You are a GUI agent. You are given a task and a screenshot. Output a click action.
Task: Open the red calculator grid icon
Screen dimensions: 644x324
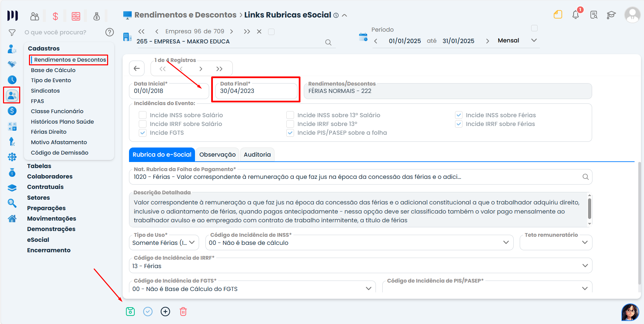[76, 16]
